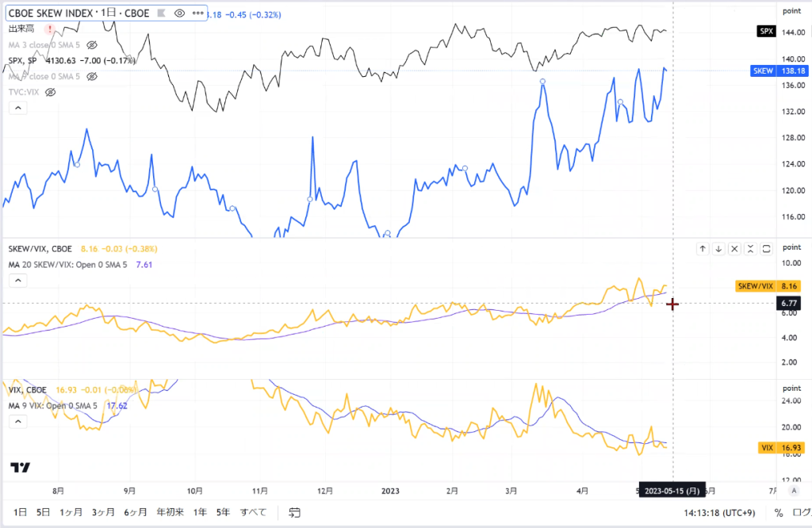The image size is (812, 528).
Task: Toggle percent scale button
Action: click(779, 513)
